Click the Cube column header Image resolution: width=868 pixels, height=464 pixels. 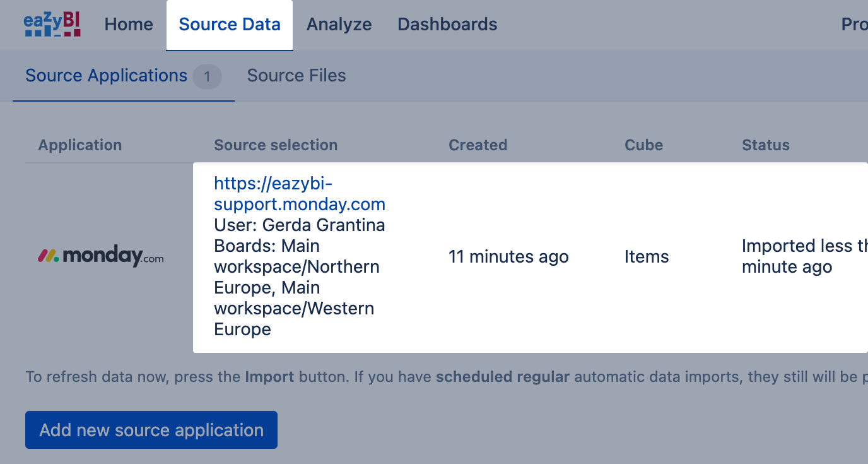coord(643,145)
